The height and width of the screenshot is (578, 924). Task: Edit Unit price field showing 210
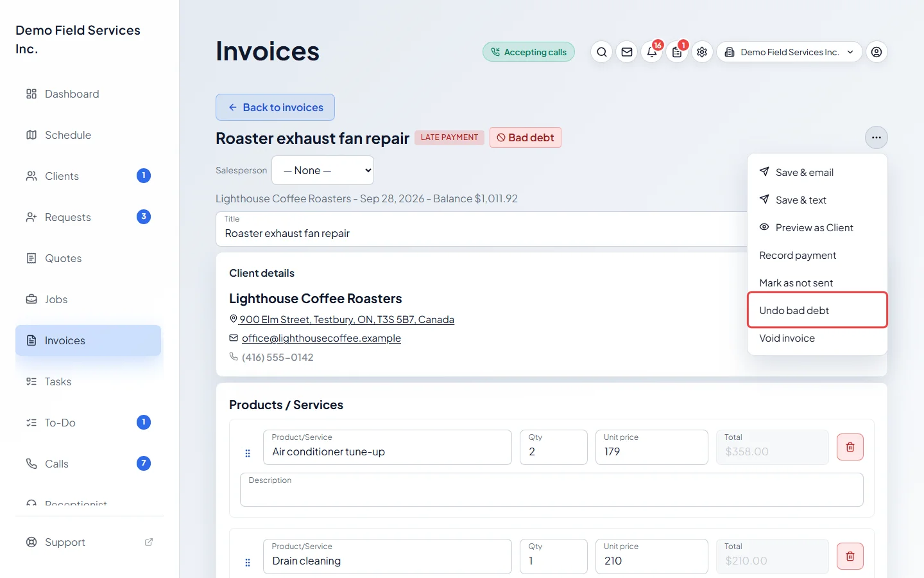click(652, 556)
